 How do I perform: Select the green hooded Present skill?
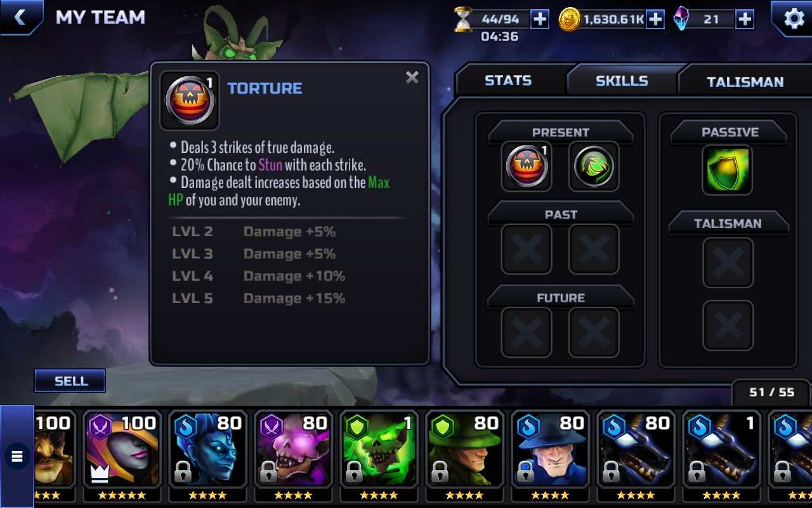[x=594, y=167]
